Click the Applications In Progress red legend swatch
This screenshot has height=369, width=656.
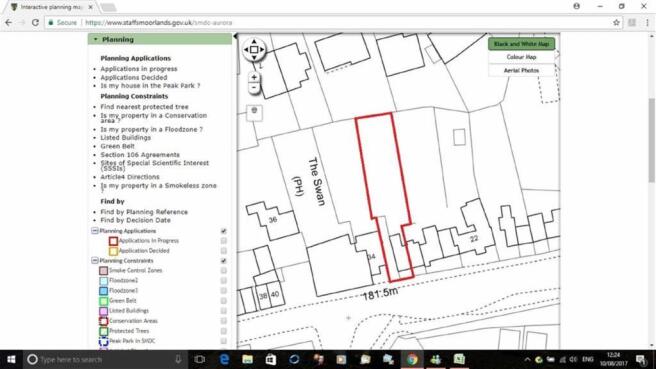(x=113, y=241)
